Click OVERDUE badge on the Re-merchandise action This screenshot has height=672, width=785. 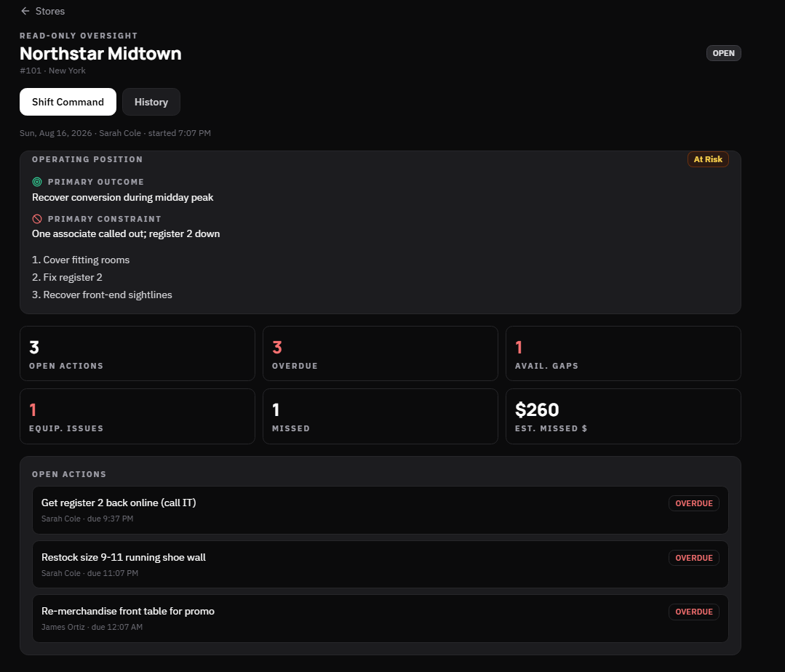click(x=694, y=612)
